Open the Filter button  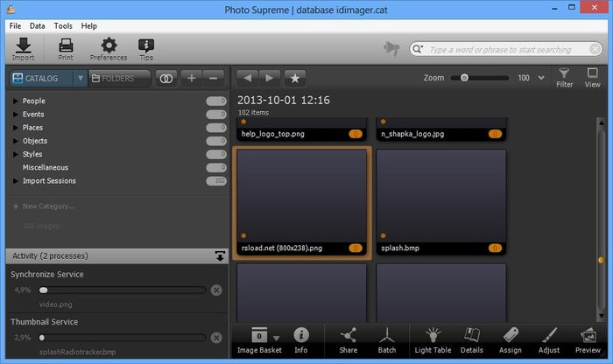click(x=565, y=78)
